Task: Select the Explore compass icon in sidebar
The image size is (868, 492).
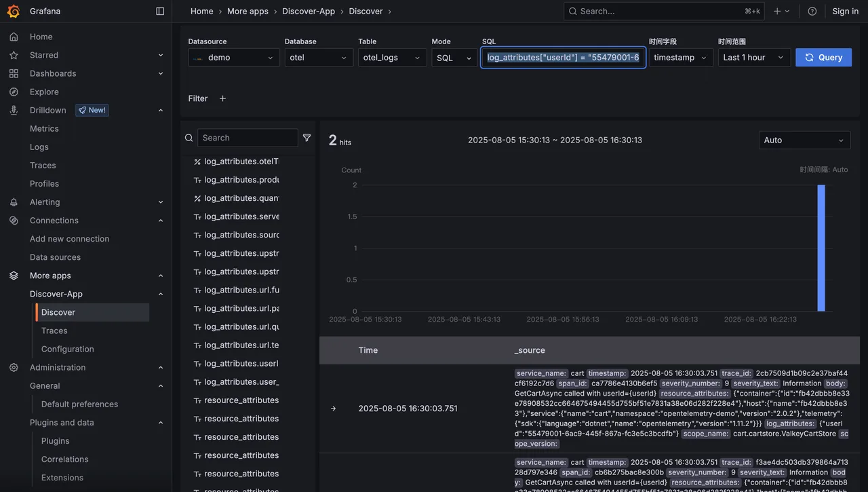Action: point(14,92)
